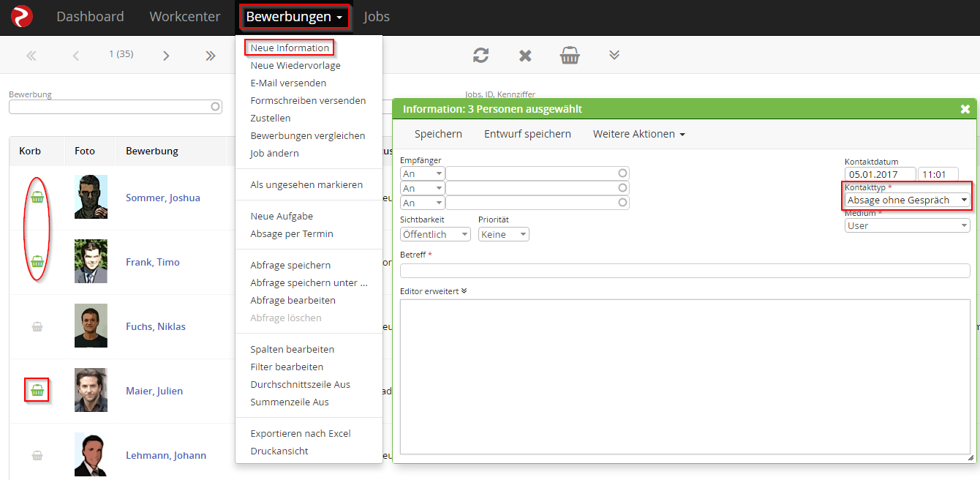Open photo of Lehmann, Johann

[x=91, y=454]
